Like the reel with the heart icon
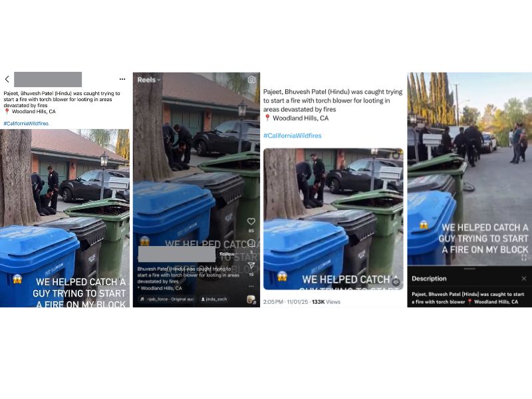The image size is (532, 399). (x=251, y=221)
